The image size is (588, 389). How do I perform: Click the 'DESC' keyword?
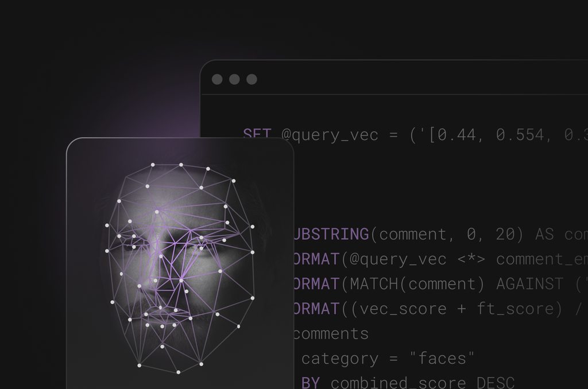(496, 383)
